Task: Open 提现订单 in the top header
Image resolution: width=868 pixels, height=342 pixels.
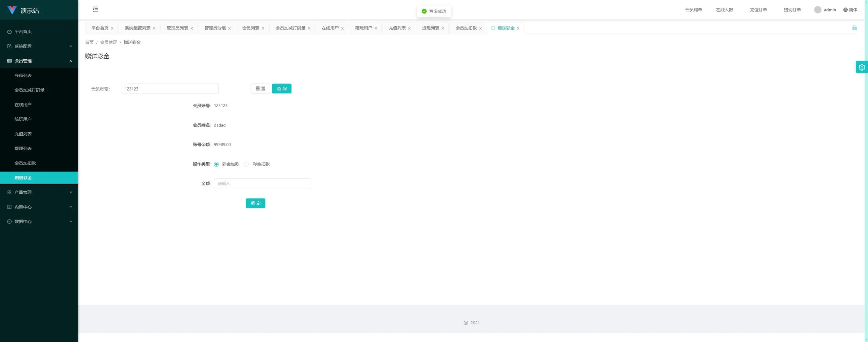Action: pyautogui.click(x=792, y=10)
